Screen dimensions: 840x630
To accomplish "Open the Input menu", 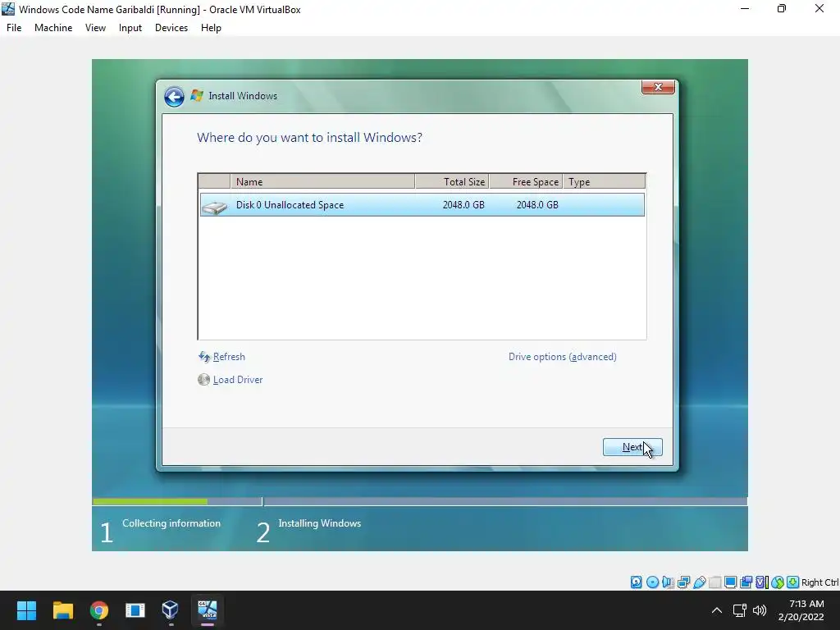I will click(130, 28).
